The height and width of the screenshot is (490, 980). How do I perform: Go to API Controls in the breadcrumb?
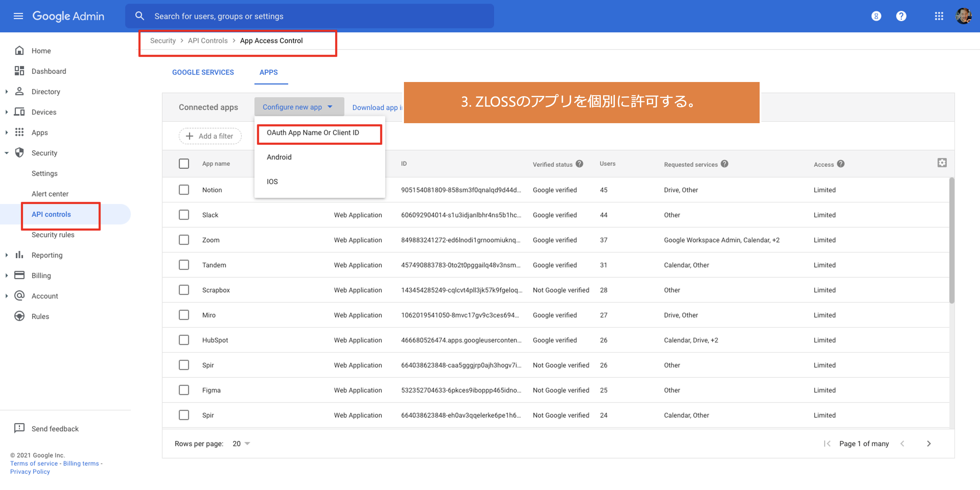208,41
